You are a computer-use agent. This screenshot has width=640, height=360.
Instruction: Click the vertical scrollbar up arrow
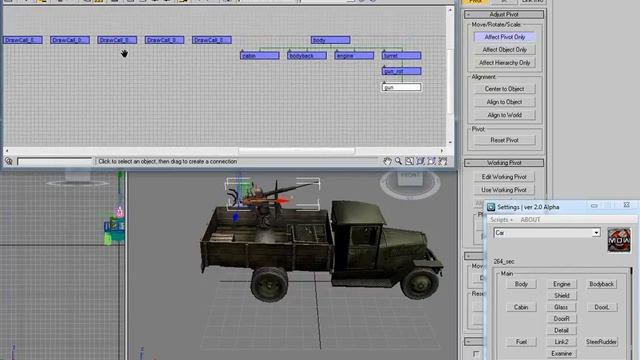[x=450, y=10]
